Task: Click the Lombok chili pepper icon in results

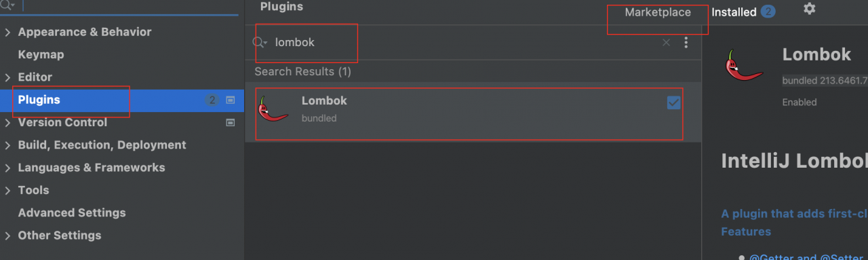Action: 273,109
